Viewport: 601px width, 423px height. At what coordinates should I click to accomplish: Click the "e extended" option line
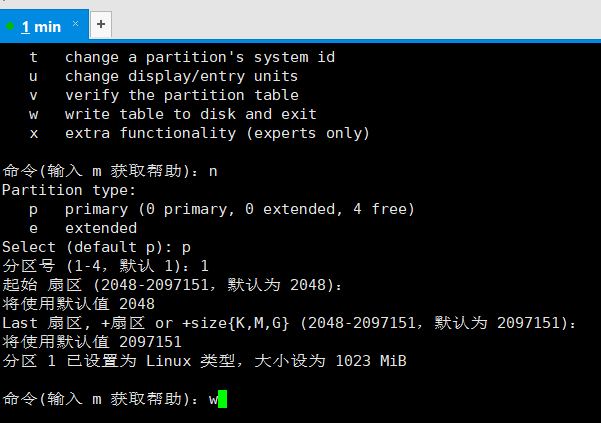83,228
